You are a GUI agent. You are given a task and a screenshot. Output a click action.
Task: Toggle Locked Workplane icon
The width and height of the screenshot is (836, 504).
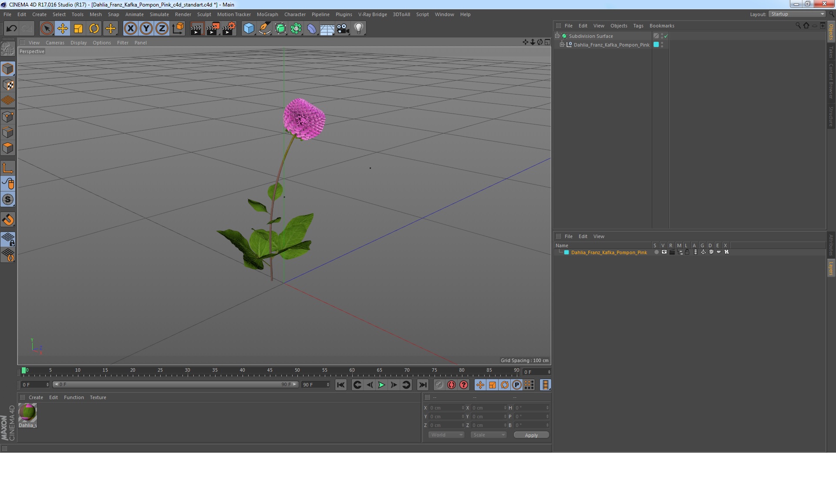pyautogui.click(x=8, y=239)
